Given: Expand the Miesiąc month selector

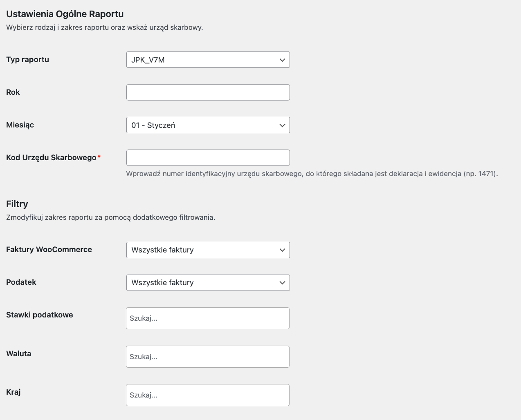Looking at the screenshot, I should pyautogui.click(x=208, y=125).
